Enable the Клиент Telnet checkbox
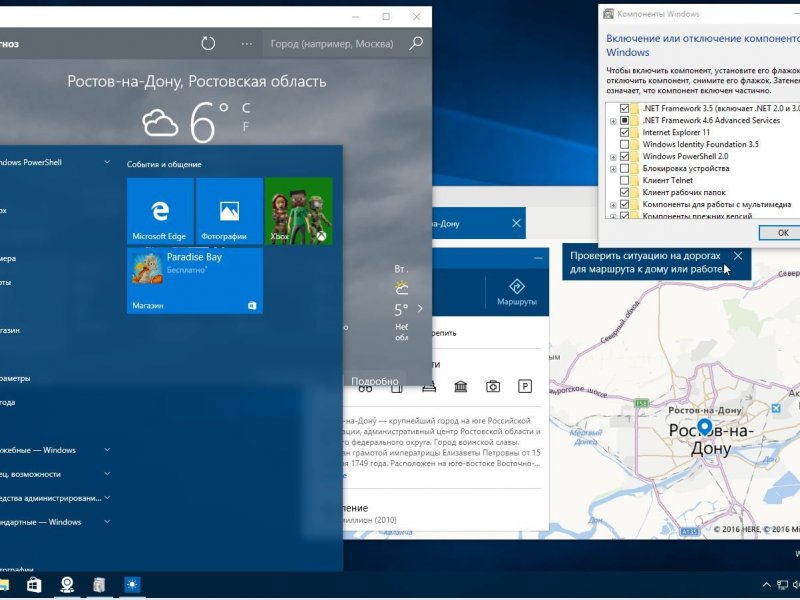The image size is (800, 600). [624, 180]
